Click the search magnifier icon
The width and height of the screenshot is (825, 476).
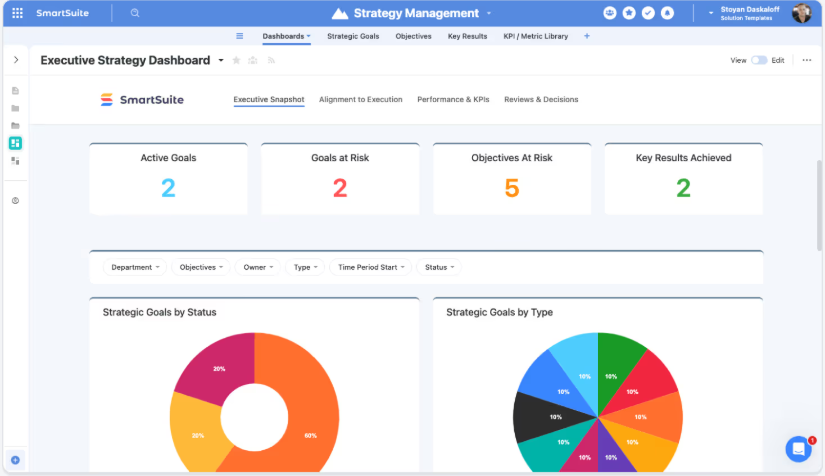tap(135, 13)
